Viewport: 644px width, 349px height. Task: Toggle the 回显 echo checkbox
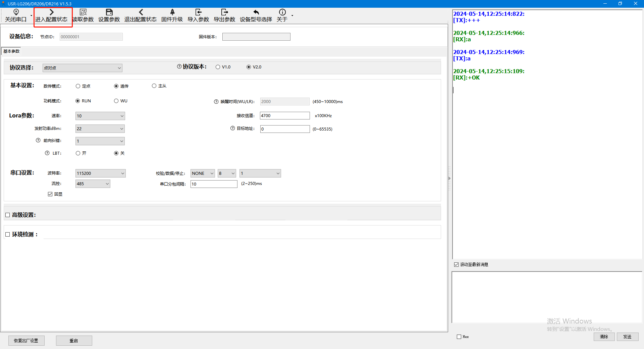(50, 194)
